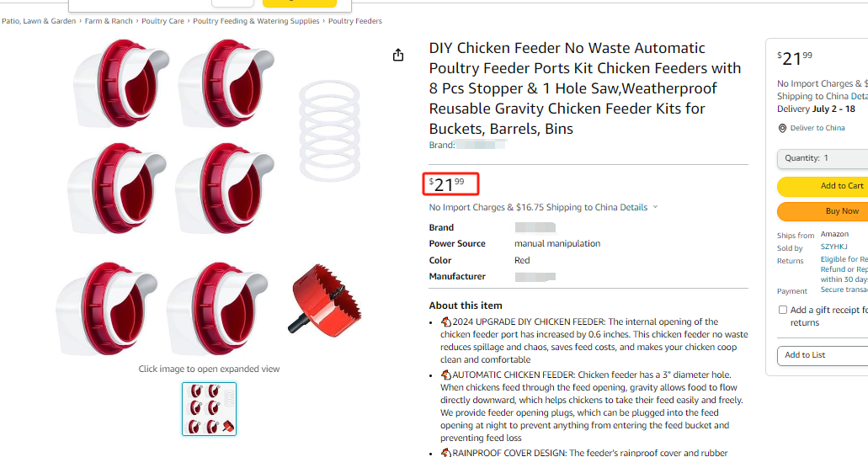Open the Add to List dropdown
Image resolution: width=868 pixels, height=457 pixels.
click(x=823, y=355)
